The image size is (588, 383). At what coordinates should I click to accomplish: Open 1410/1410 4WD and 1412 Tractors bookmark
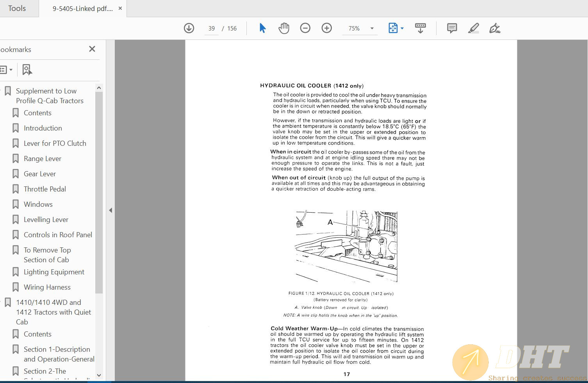click(x=53, y=312)
